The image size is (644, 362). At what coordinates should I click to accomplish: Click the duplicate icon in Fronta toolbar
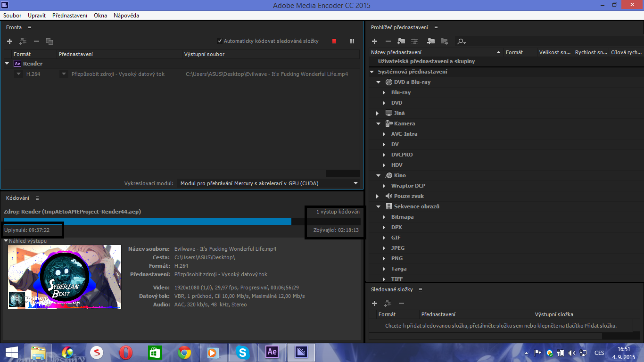pos(50,41)
